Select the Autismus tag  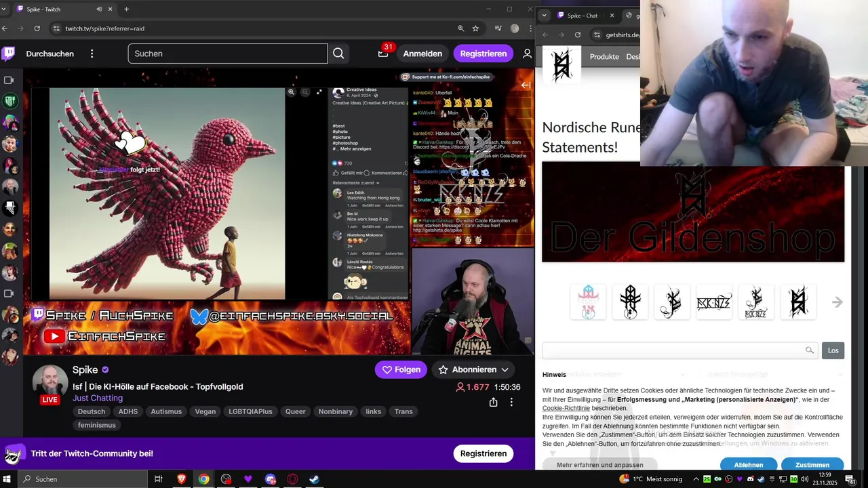(166, 411)
